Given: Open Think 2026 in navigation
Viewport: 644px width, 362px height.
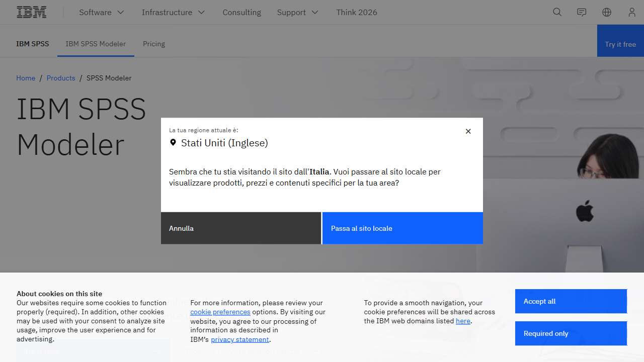Looking at the screenshot, I should tap(357, 12).
